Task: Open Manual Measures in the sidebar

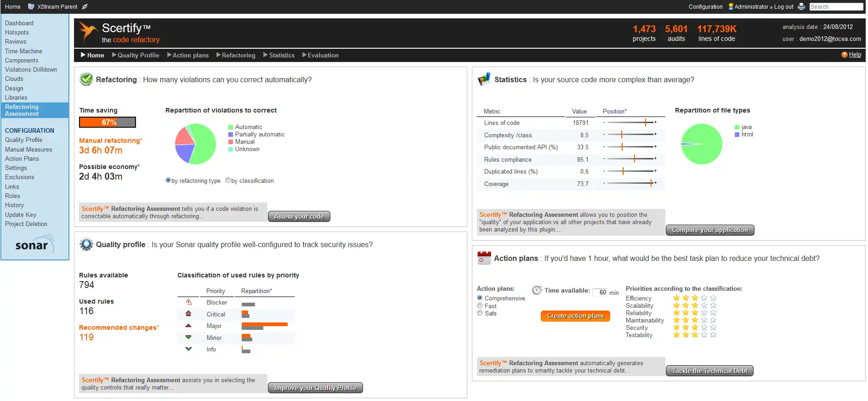Action: 28,149
